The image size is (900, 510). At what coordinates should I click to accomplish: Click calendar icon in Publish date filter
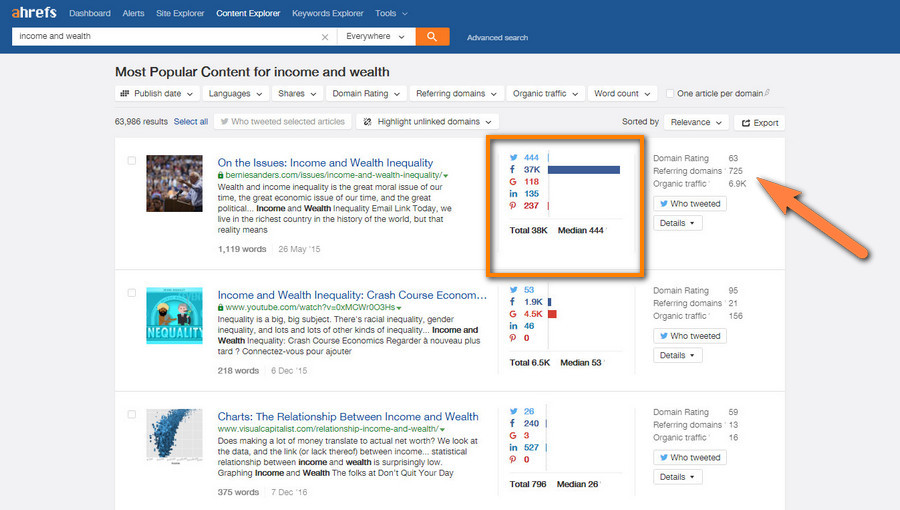125,93
